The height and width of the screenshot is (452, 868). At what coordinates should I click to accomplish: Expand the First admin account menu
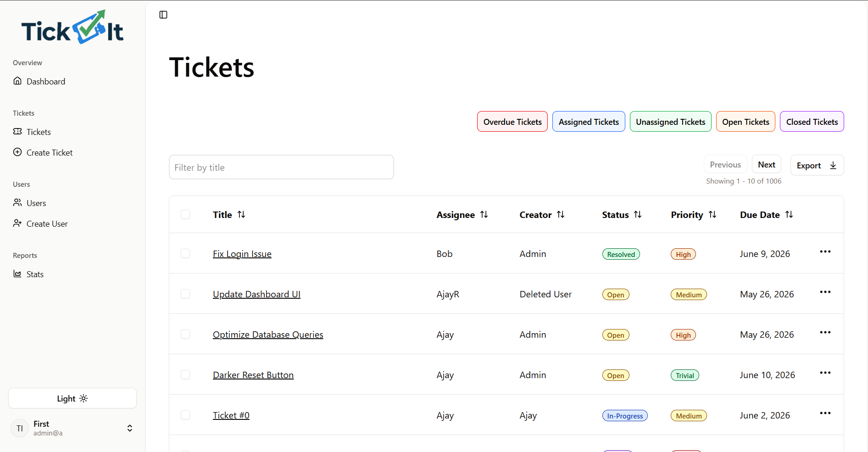coord(72,428)
